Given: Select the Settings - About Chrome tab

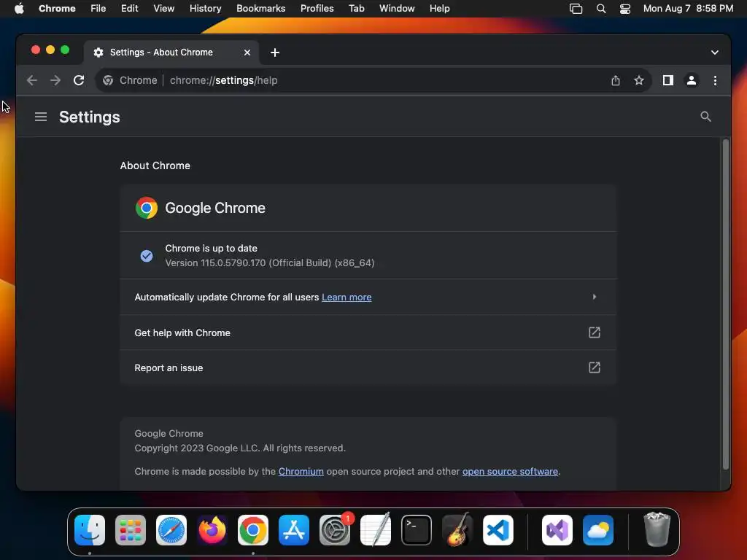Looking at the screenshot, I should pos(171,52).
